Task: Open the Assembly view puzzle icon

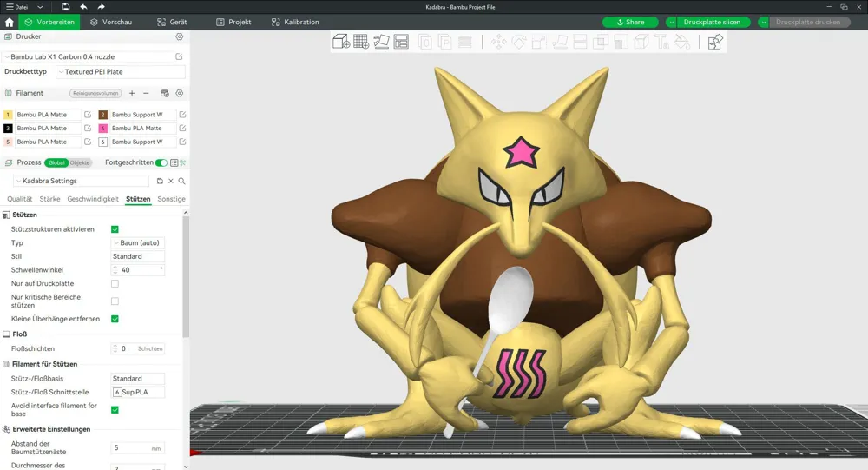Action: (x=715, y=42)
